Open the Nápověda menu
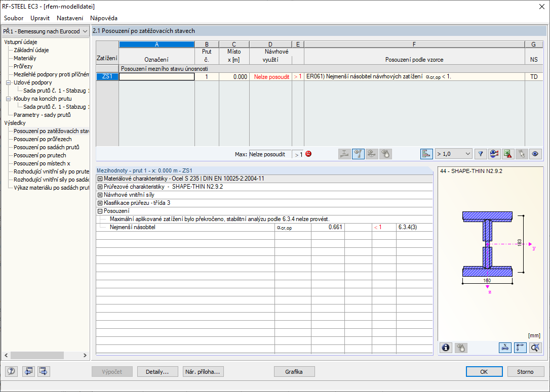Viewport: 550px width, 392px height. [x=104, y=18]
